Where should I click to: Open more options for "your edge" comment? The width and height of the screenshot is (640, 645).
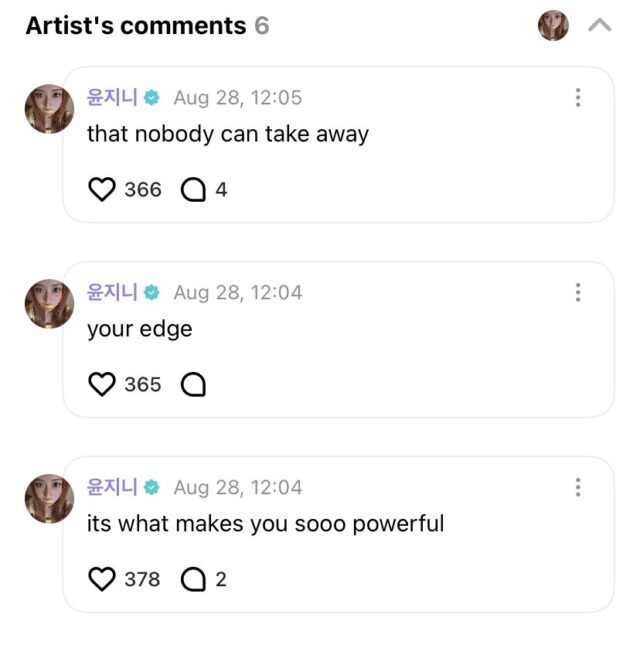pyautogui.click(x=578, y=292)
